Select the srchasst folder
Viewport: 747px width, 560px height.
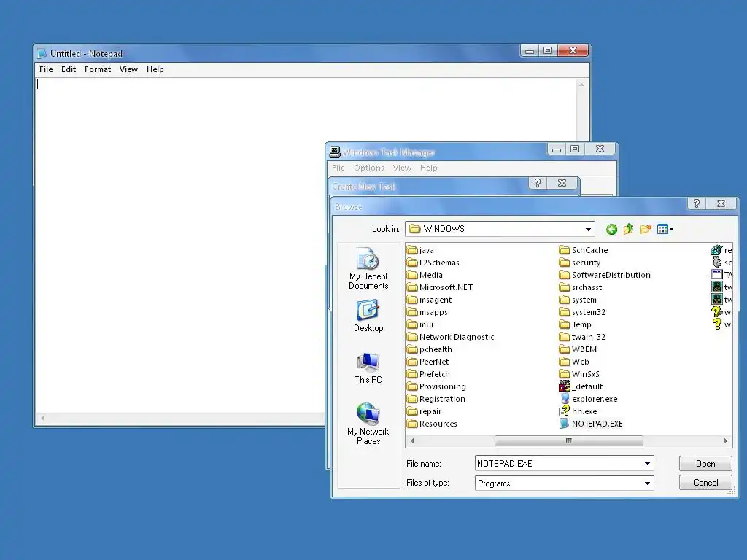581,287
